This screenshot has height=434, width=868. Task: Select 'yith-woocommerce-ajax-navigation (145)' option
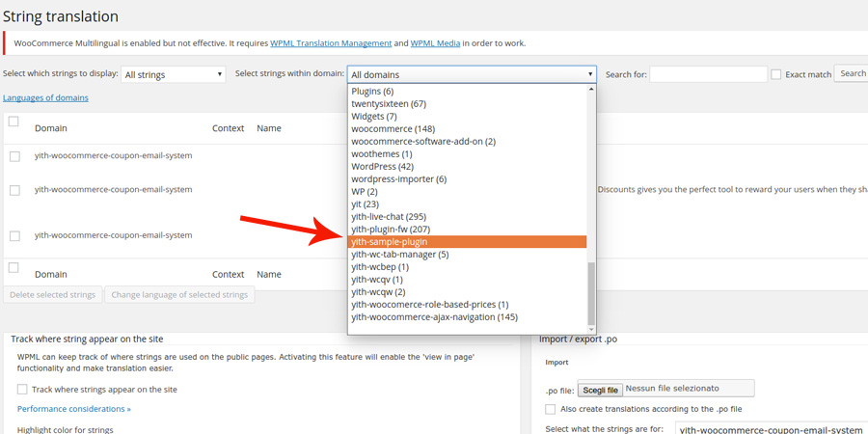click(467, 317)
